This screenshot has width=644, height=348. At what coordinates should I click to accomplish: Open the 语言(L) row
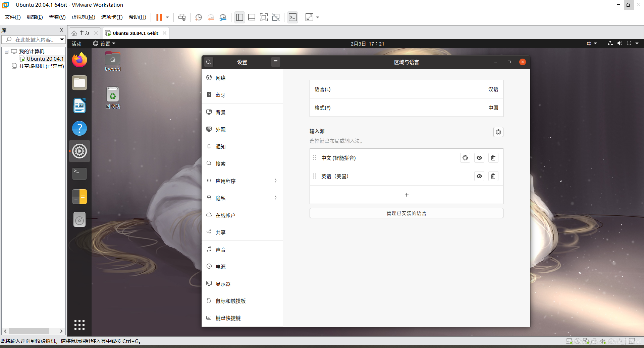[x=407, y=89]
